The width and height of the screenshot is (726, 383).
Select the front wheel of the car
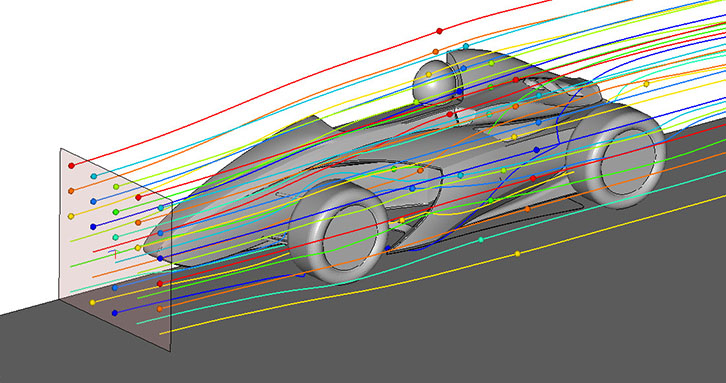(x=338, y=232)
